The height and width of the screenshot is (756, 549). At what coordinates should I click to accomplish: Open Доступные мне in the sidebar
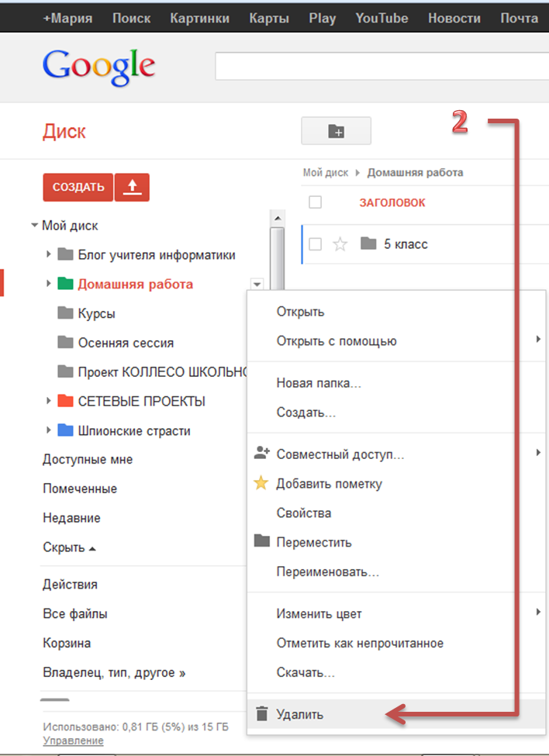(x=88, y=460)
